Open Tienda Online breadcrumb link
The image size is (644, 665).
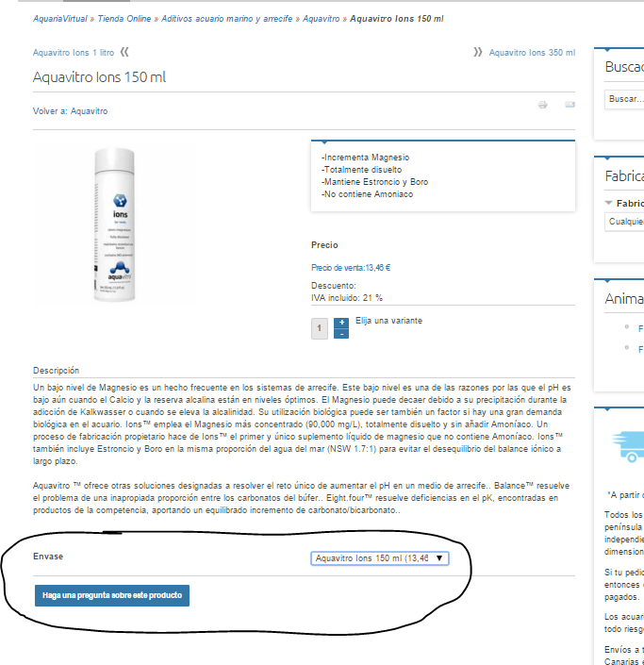point(124,19)
